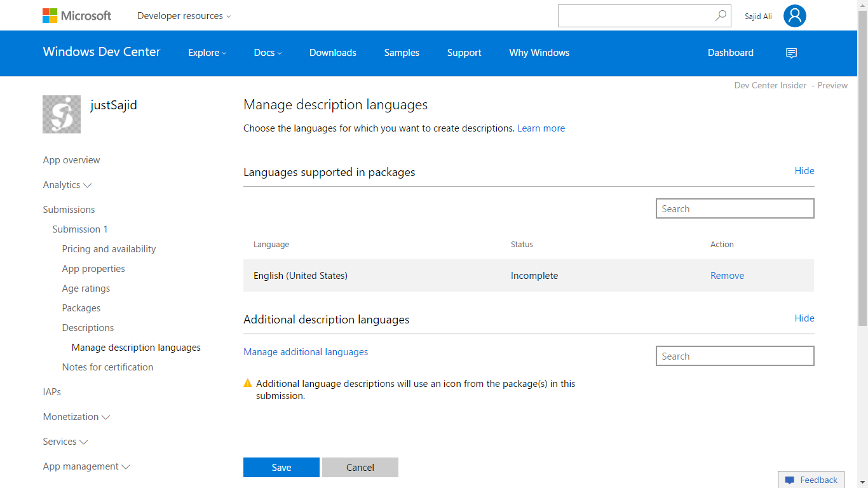
Task: Hide the Additional description languages section
Action: click(x=804, y=318)
